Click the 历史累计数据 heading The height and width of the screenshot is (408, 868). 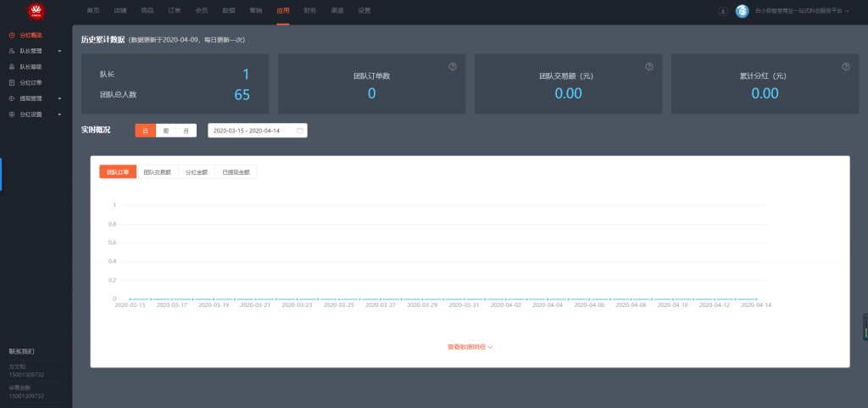[103, 40]
